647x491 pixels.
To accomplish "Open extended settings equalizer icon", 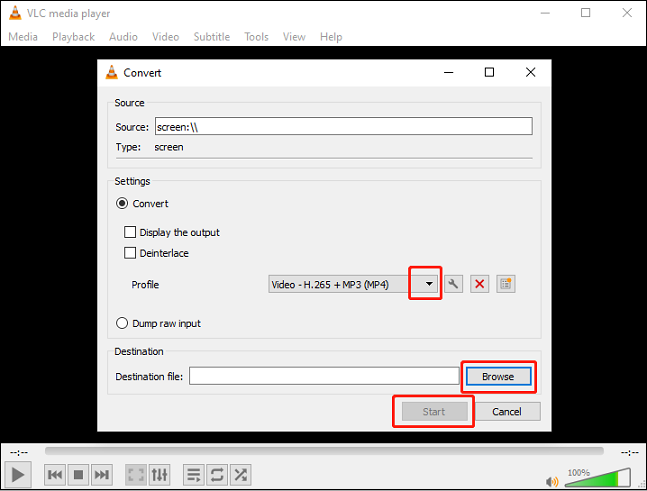I will tap(159, 474).
